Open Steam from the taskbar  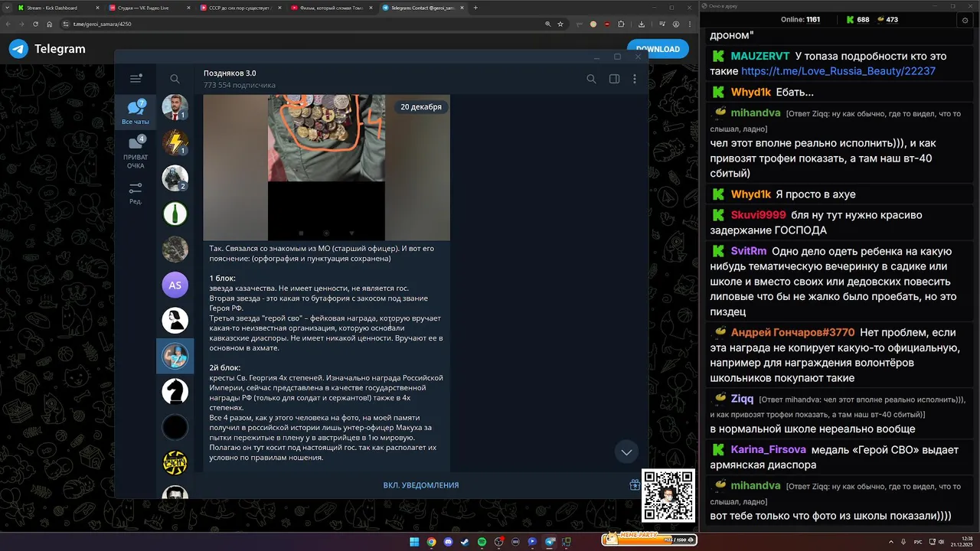465,542
